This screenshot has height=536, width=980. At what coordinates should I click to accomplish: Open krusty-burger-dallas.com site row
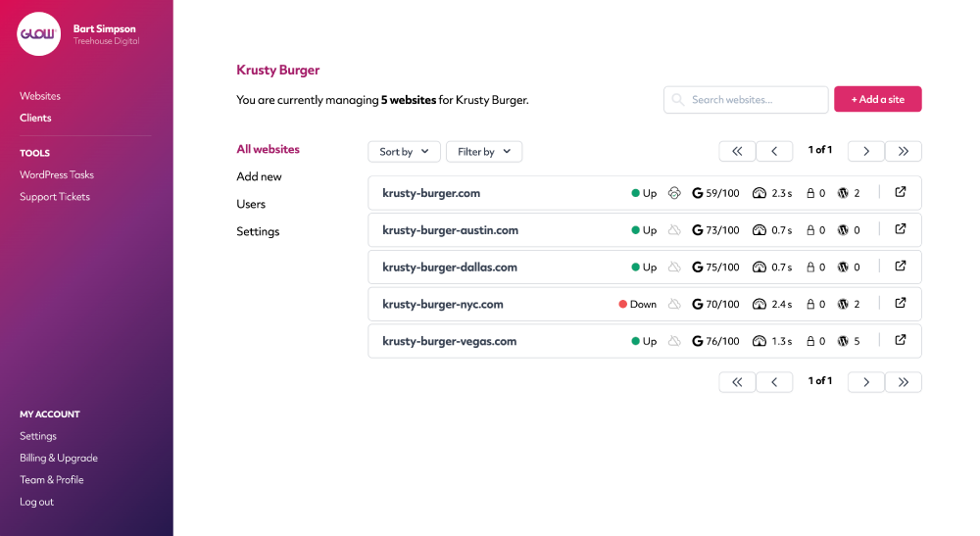pyautogui.click(x=645, y=267)
